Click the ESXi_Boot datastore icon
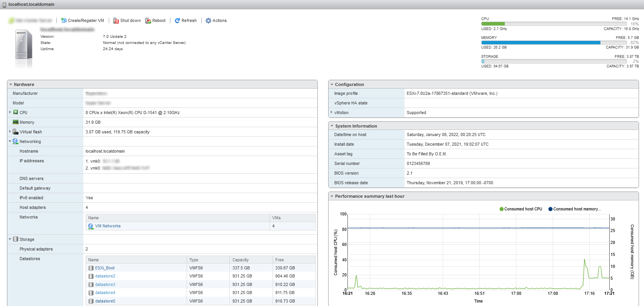Screen dimensions: 644x306 click(91, 268)
